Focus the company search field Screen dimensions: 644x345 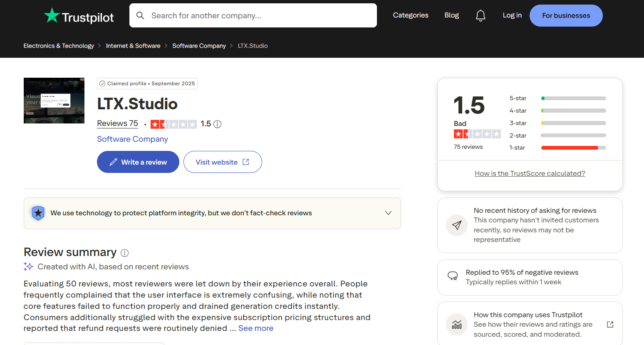tap(253, 15)
